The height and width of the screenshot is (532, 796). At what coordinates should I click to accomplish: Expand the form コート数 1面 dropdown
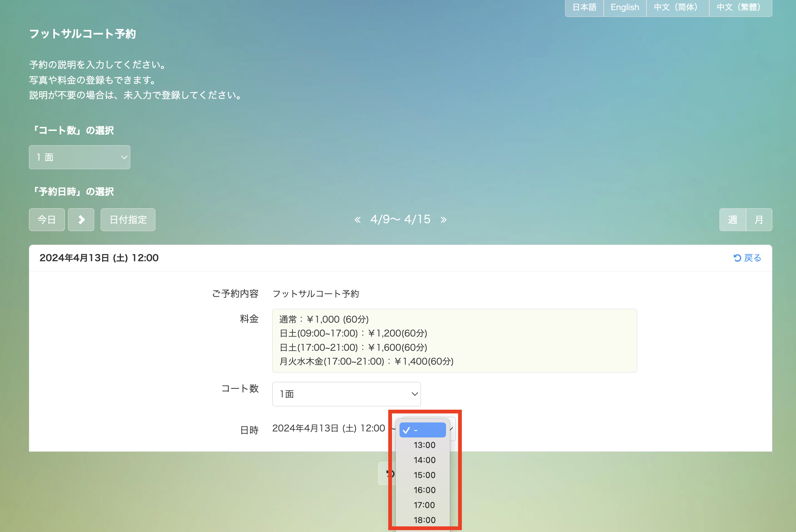(x=346, y=394)
